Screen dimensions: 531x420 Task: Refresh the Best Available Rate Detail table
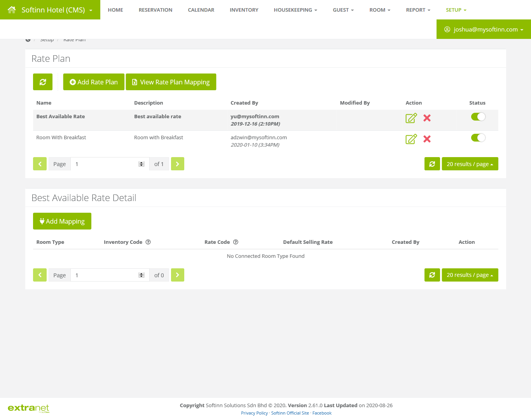(x=432, y=275)
